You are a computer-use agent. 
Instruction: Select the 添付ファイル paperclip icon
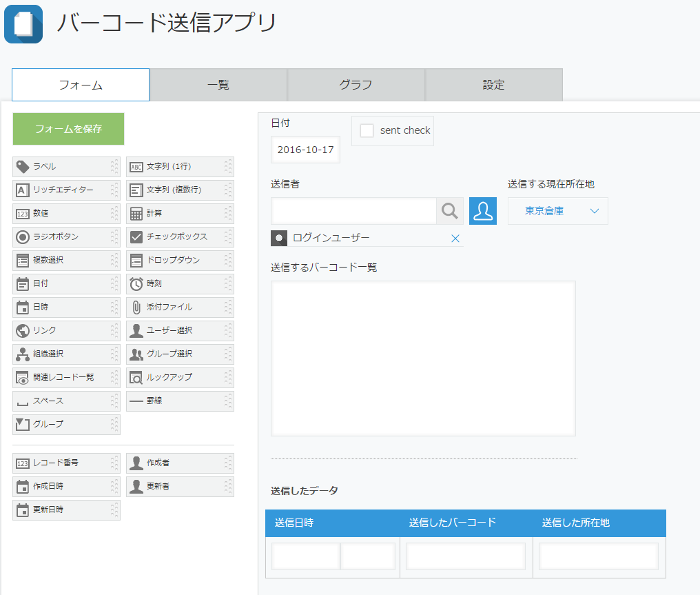[136, 307]
